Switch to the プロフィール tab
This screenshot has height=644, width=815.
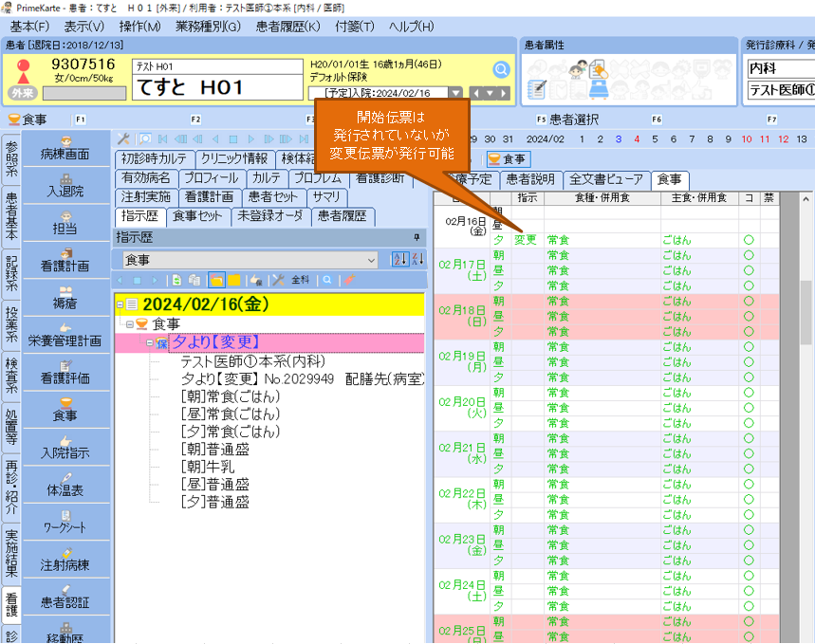(212, 177)
